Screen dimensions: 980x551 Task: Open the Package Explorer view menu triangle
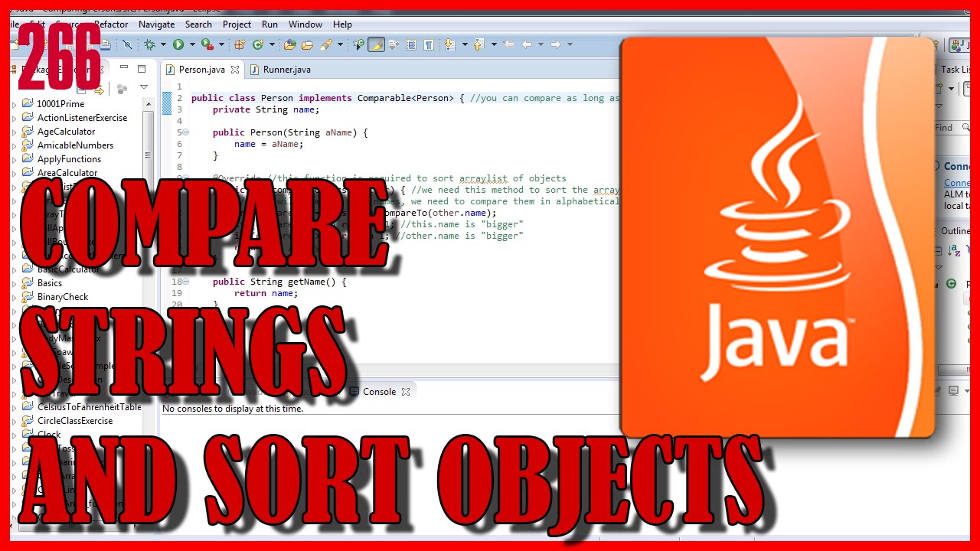144,88
